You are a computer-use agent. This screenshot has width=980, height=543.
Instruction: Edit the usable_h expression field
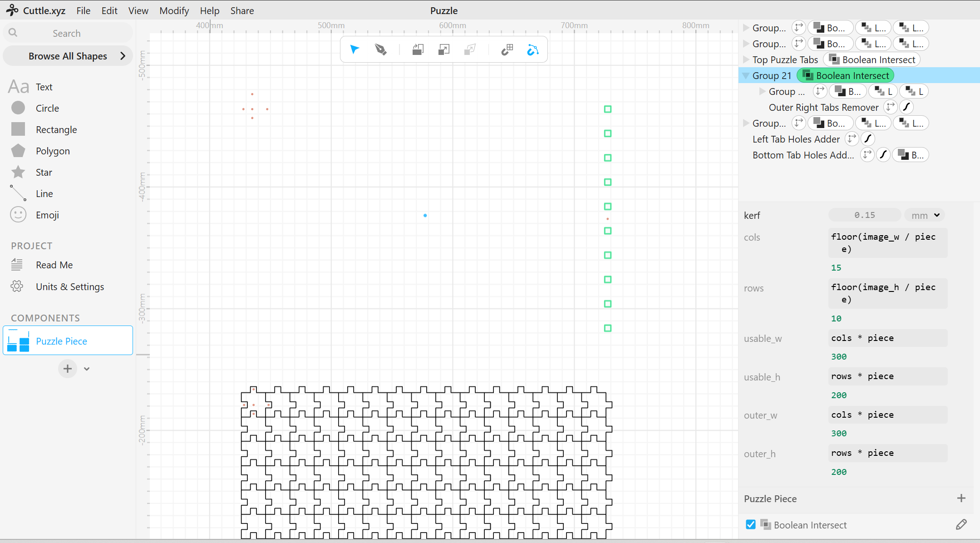tap(887, 376)
